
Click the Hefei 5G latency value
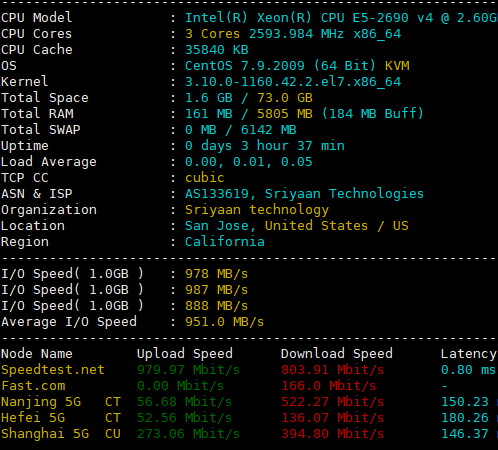(465, 418)
